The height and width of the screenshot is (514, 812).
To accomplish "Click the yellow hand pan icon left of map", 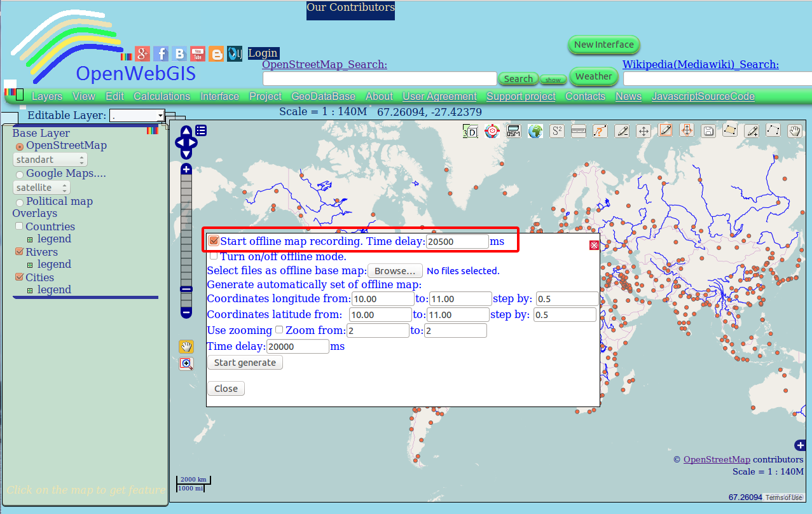I will click(186, 347).
